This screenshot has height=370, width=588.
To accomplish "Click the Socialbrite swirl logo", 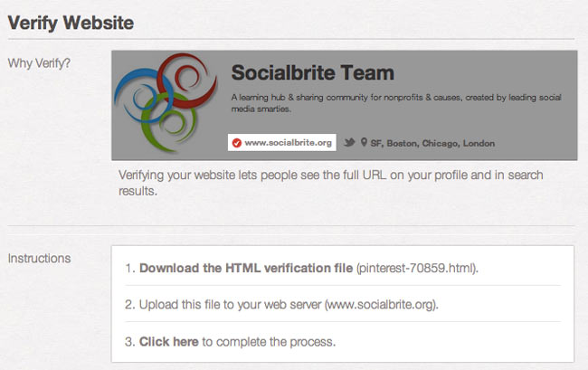I will coord(166,101).
